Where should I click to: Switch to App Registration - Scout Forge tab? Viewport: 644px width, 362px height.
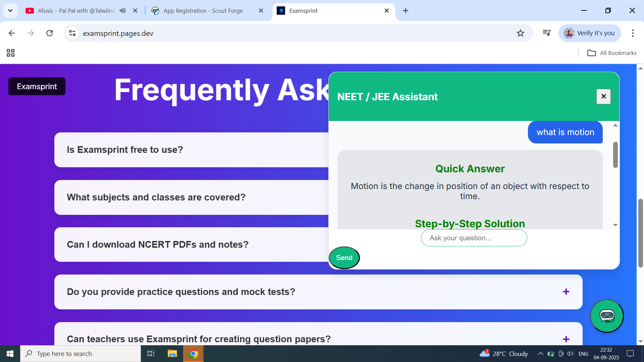(x=203, y=11)
